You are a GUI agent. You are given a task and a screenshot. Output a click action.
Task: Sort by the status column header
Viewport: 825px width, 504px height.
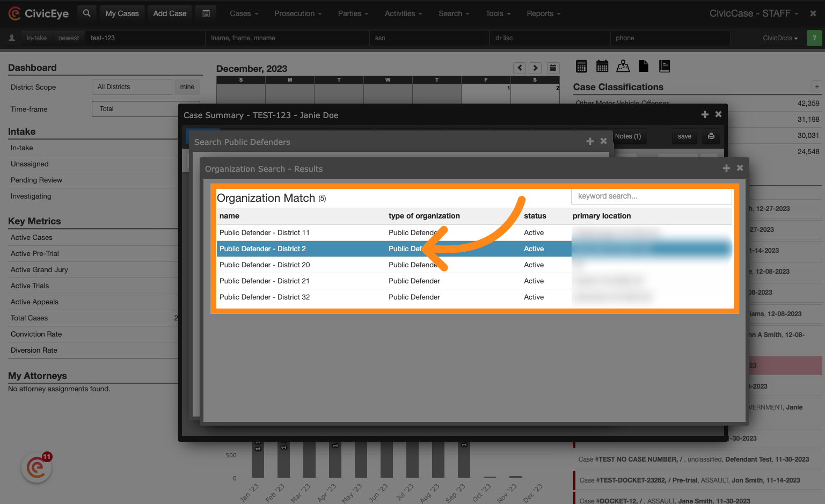tap(535, 216)
